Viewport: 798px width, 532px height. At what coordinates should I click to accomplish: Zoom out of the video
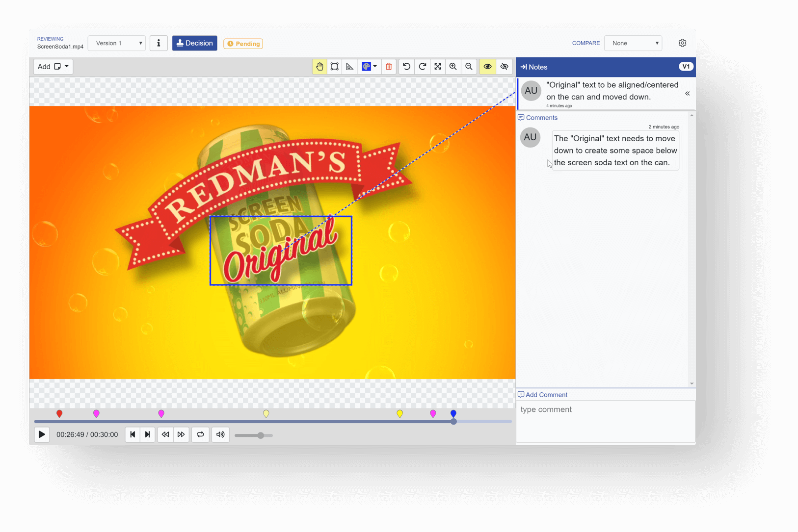pyautogui.click(x=469, y=67)
